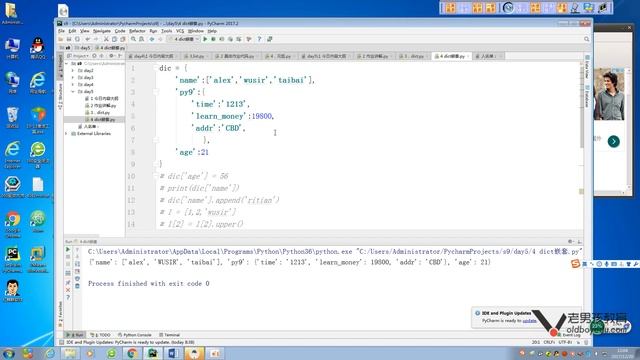The image size is (640, 360).
Task: Click Project panel settings gear icon
Action: click(111, 56)
